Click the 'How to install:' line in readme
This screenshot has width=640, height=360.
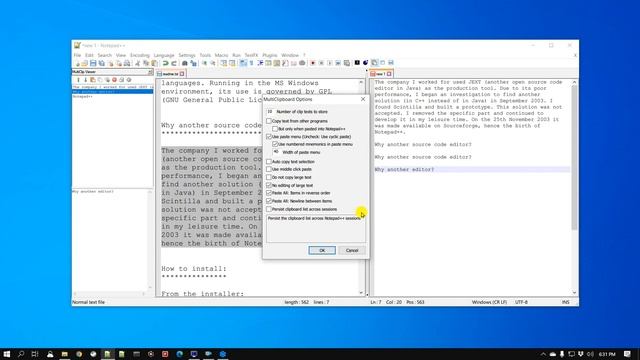point(193,269)
